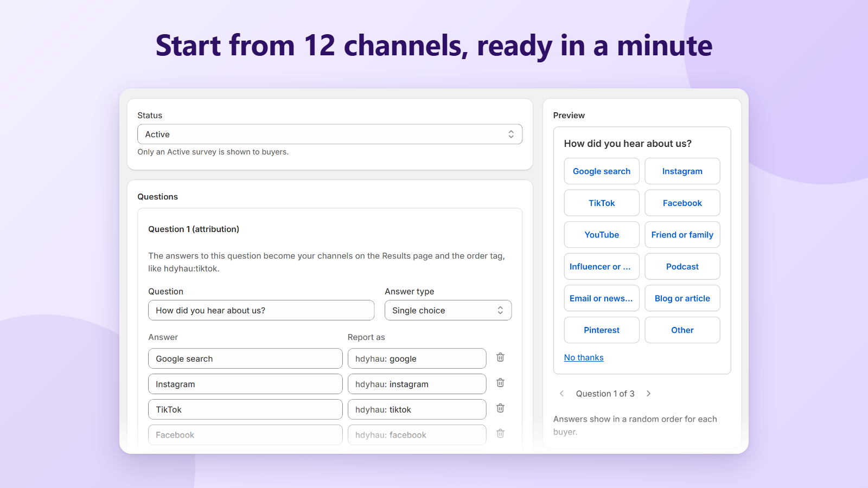868x488 pixels.
Task: Click the Google search answer field
Action: (245, 358)
